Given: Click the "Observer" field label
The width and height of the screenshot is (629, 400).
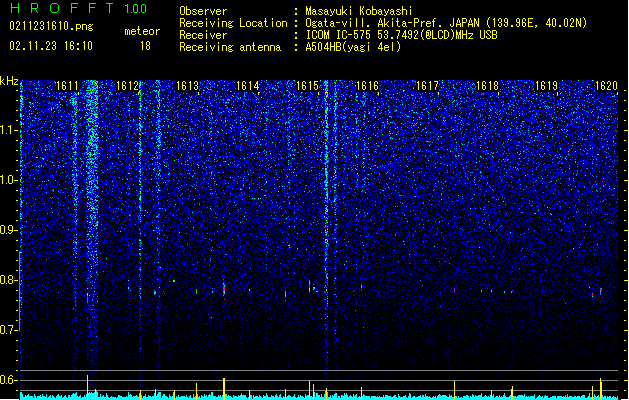Looking at the screenshot, I should [203, 11].
